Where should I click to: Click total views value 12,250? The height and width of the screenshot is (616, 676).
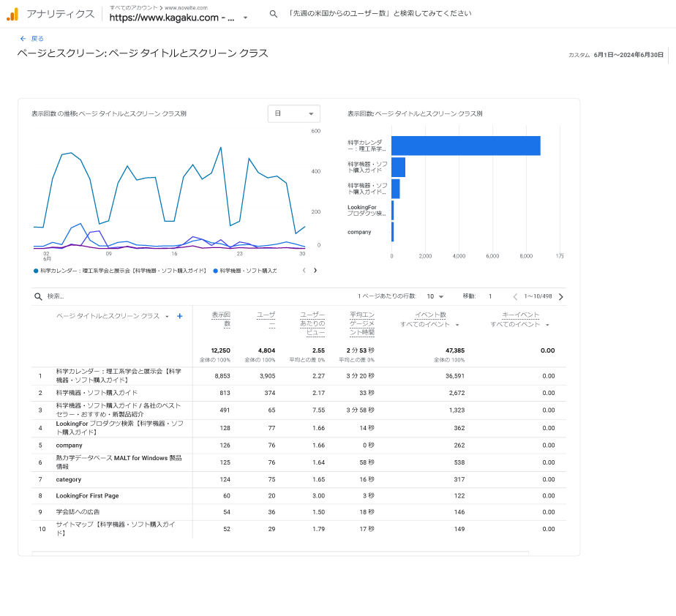click(221, 350)
